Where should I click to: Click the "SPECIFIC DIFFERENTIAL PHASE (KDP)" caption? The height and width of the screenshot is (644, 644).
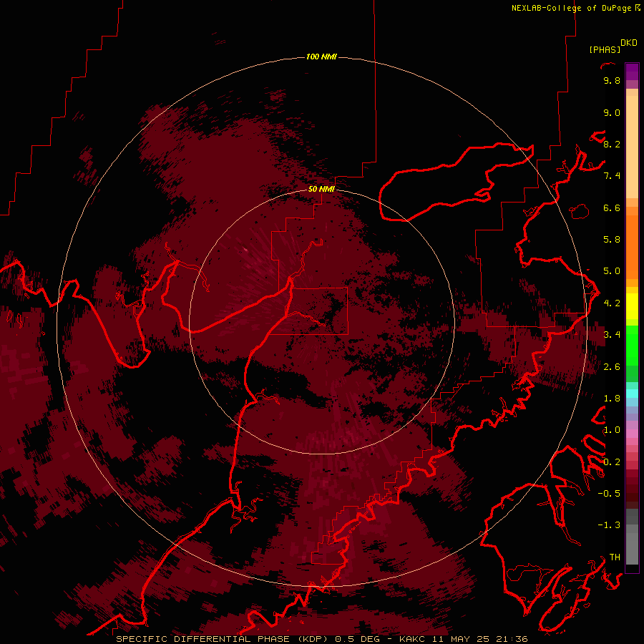click(x=222, y=639)
